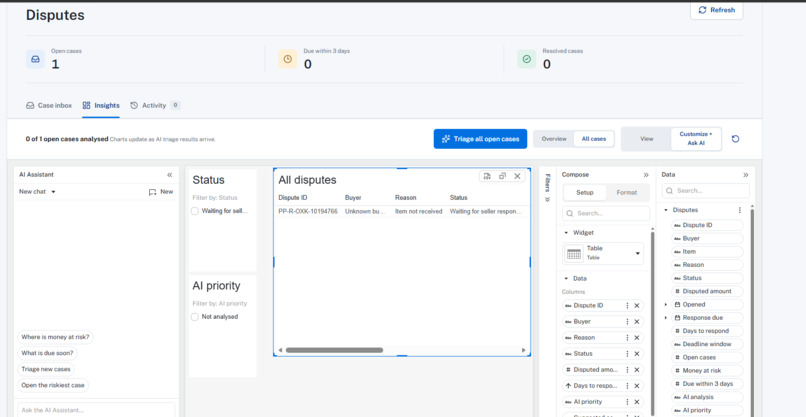Collapse the Disputes data tree
The image size is (806, 417).
coord(666,210)
